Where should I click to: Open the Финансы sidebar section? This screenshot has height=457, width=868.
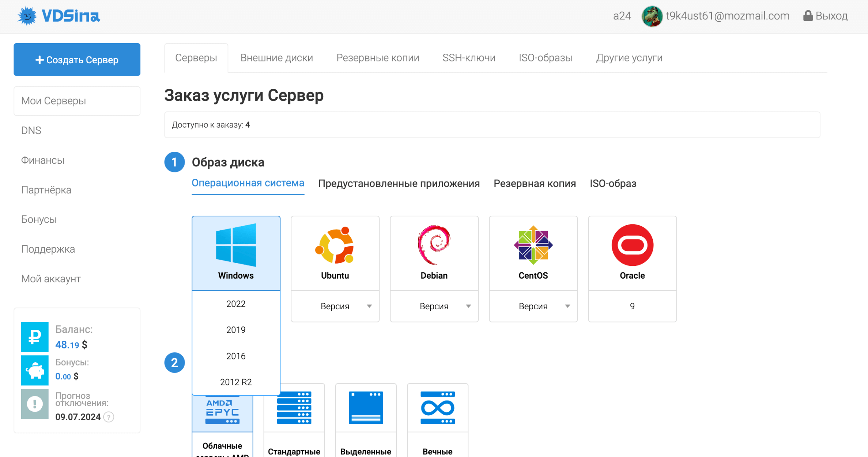coord(43,160)
